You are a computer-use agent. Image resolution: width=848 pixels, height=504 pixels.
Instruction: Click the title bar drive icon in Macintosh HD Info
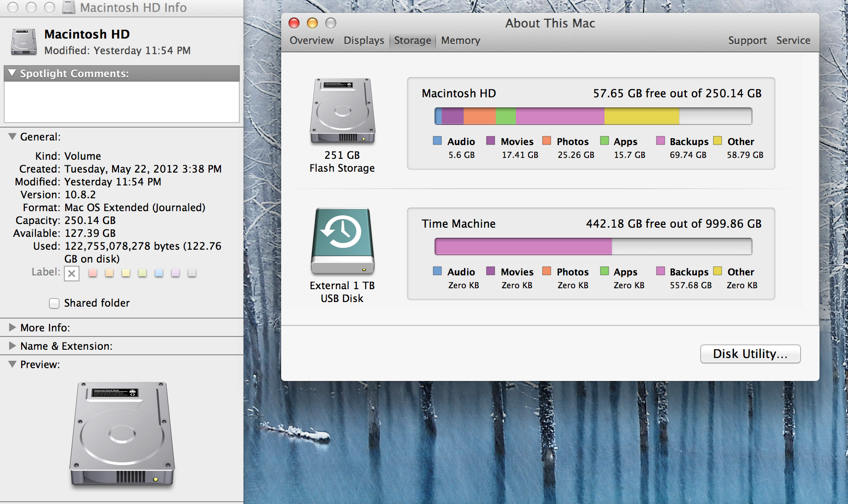coord(69,7)
